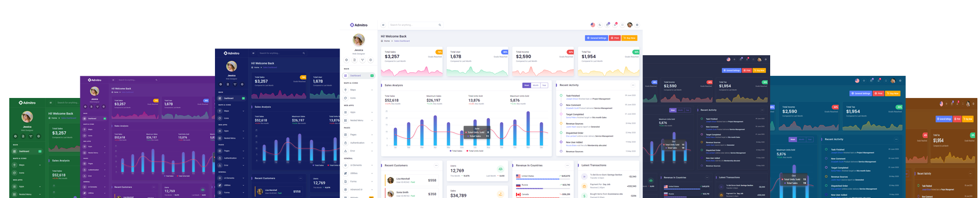Open Recent Customers options ellipsis in white dashboard
Image resolution: width=980 pixels, height=198 pixels.
[436, 166]
